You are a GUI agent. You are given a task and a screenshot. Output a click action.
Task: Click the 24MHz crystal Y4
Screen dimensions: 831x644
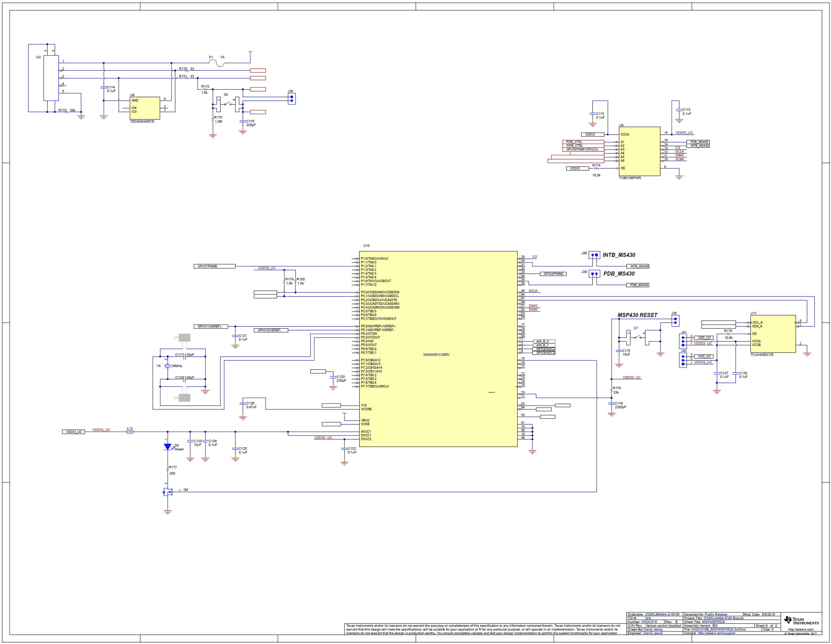[x=168, y=366]
